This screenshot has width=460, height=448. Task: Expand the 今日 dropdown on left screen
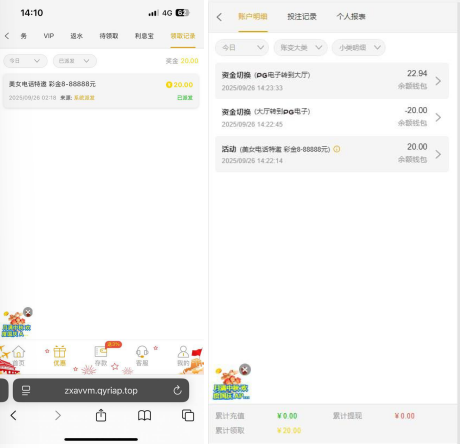(x=25, y=61)
